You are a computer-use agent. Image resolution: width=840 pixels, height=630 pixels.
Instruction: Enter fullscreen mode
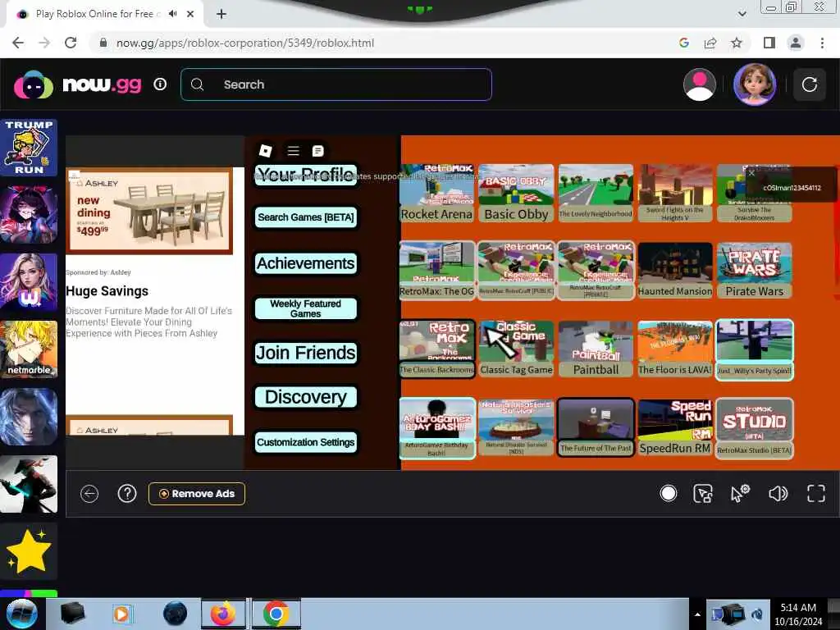pos(816,493)
